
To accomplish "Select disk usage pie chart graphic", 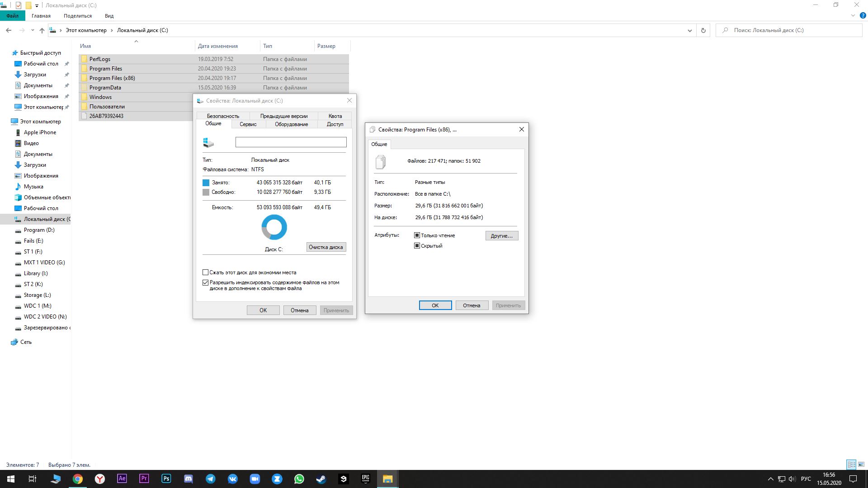I will (x=274, y=226).
